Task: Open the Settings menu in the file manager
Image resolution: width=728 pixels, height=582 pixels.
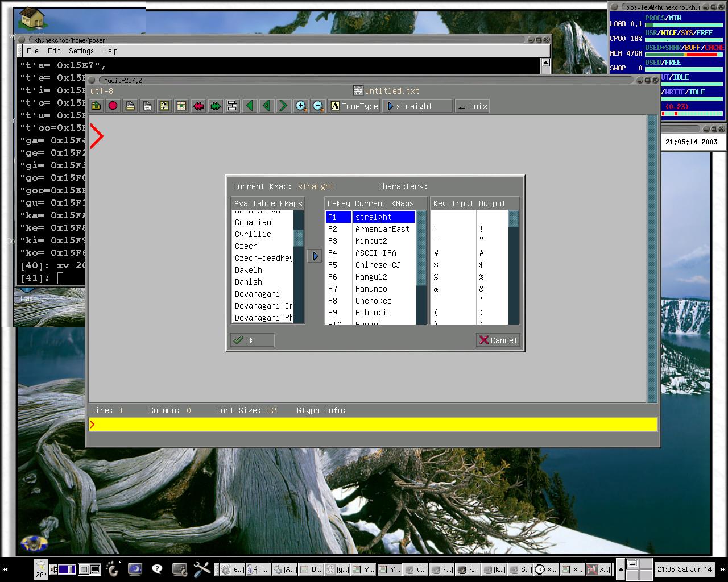Action: [81, 51]
